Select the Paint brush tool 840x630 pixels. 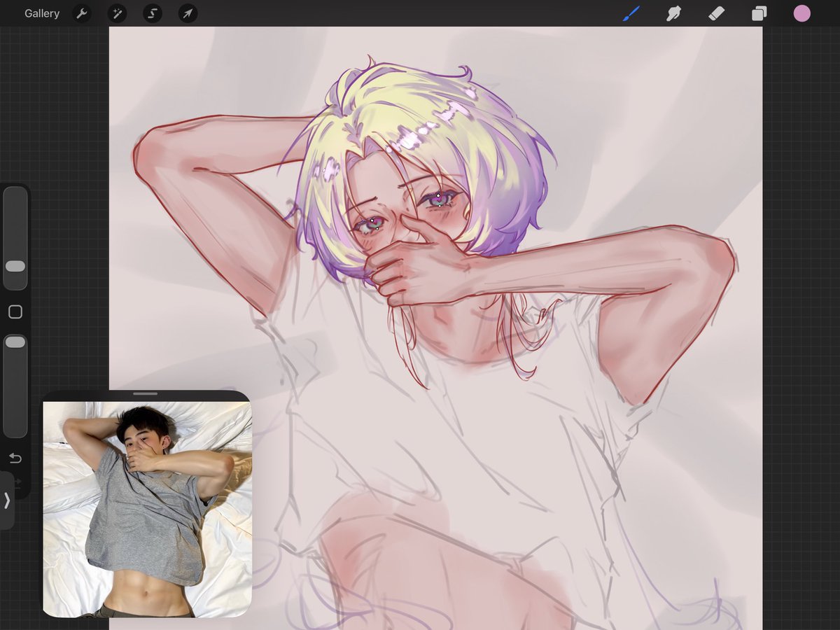[631, 13]
